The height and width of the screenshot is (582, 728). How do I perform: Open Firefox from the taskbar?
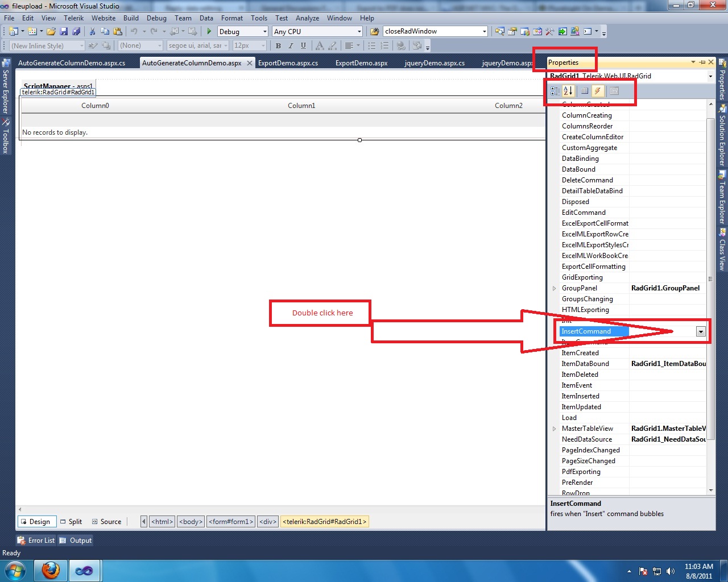pyautogui.click(x=51, y=571)
